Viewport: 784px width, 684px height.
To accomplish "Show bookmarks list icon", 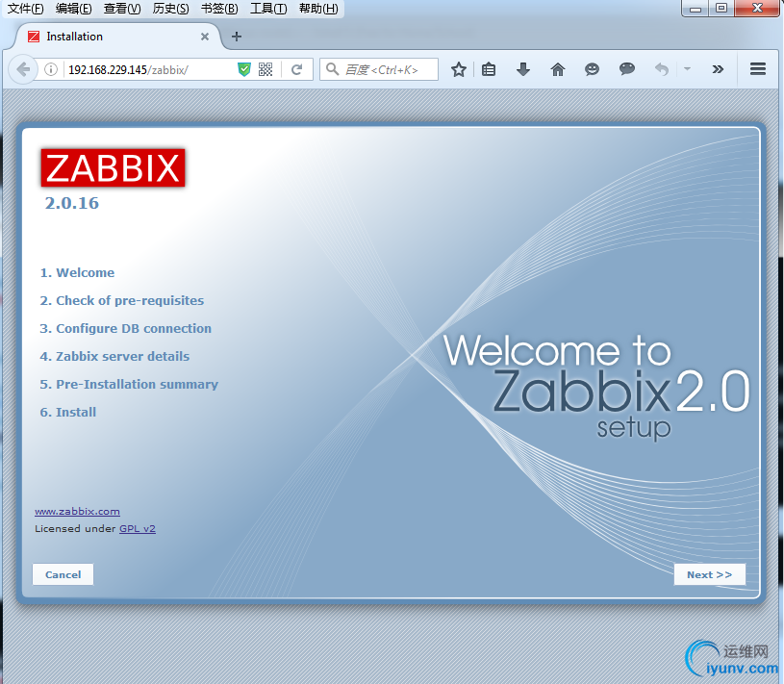I will tap(489, 69).
